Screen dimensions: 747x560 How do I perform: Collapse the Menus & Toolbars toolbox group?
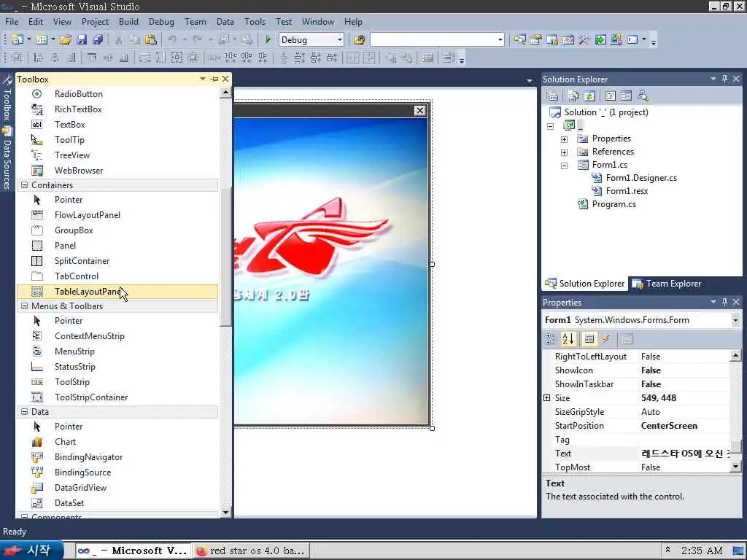click(24, 306)
